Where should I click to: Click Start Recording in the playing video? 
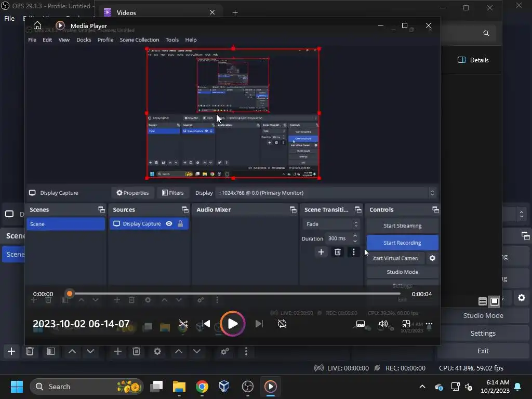coord(403,243)
